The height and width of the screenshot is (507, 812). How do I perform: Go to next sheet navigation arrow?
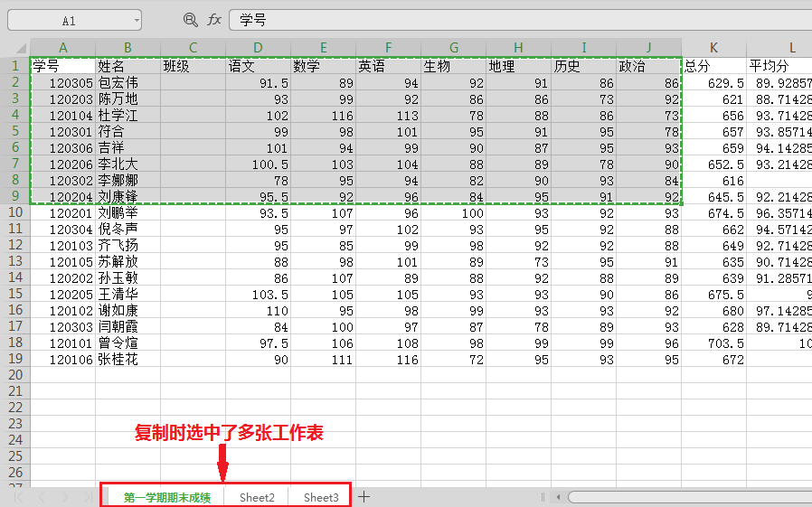65,498
